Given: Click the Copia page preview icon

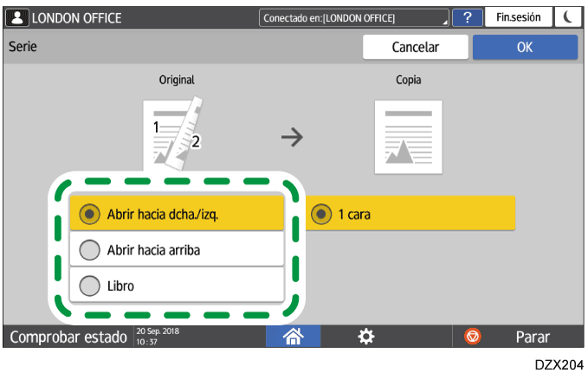Looking at the screenshot, I should (408, 137).
